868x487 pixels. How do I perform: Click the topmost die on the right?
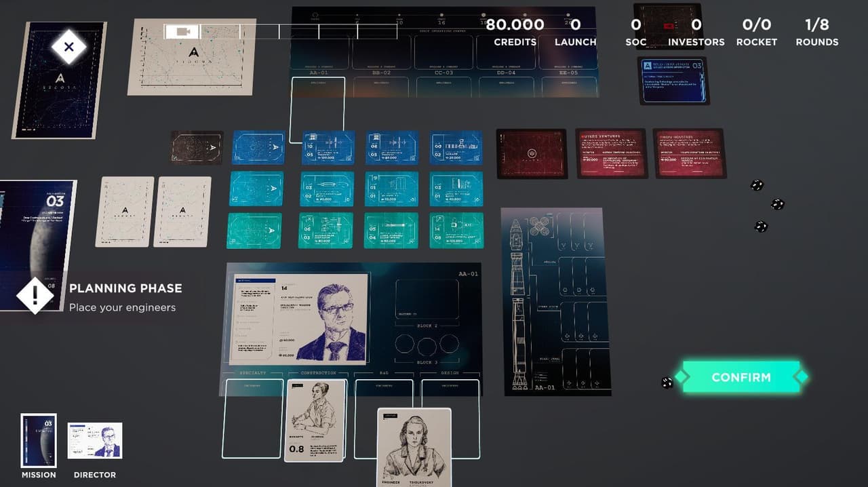(x=757, y=185)
